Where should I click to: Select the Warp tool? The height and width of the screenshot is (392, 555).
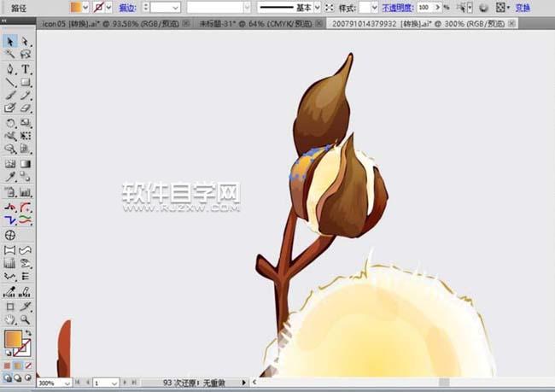tap(10, 136)
